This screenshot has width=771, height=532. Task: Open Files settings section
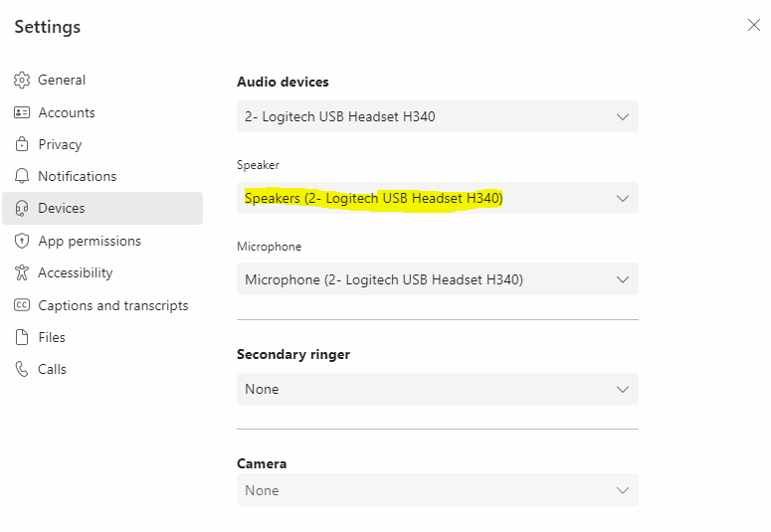click(x=102, y=337)
